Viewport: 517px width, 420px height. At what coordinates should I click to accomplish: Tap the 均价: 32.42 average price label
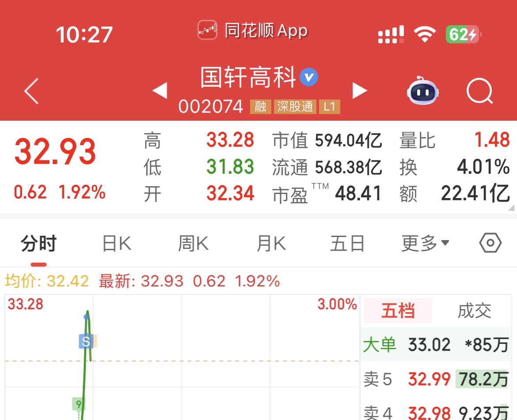pyautogui.click(x=47, y=281)
